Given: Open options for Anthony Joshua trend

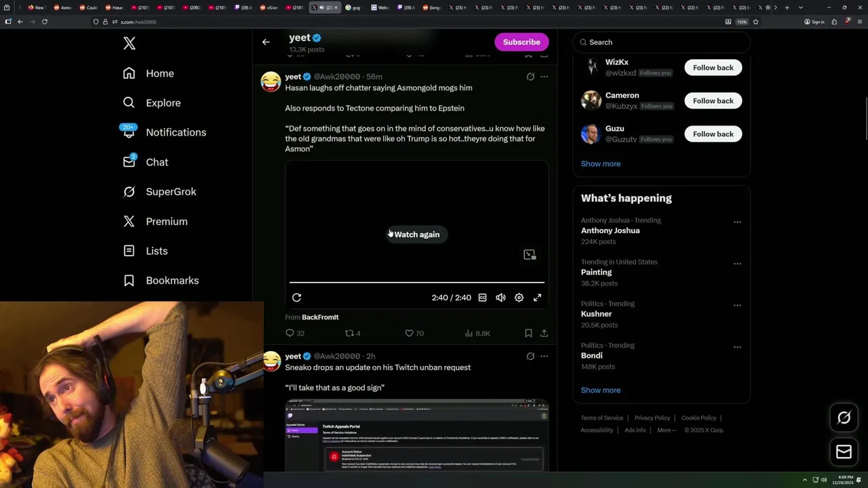Looking at the screenshot, I should pos(737,222).
